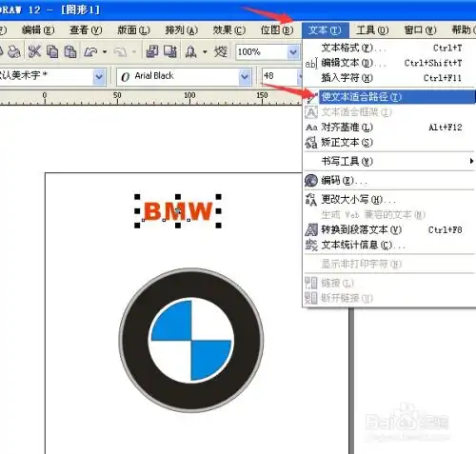Close the open 文本(T) menu
The width and height of the screenshot is (476, 454).
pyautogui.click(x=326, y=30)
